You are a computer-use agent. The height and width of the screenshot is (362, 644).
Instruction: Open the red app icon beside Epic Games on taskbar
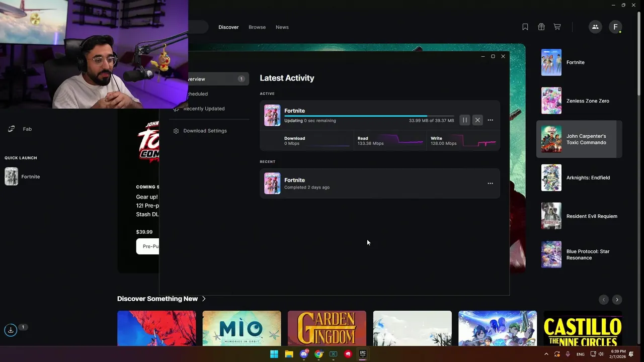348,354
